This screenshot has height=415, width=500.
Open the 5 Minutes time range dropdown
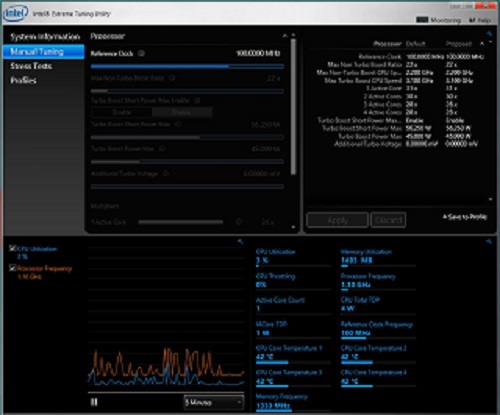[x=214, y=402]
